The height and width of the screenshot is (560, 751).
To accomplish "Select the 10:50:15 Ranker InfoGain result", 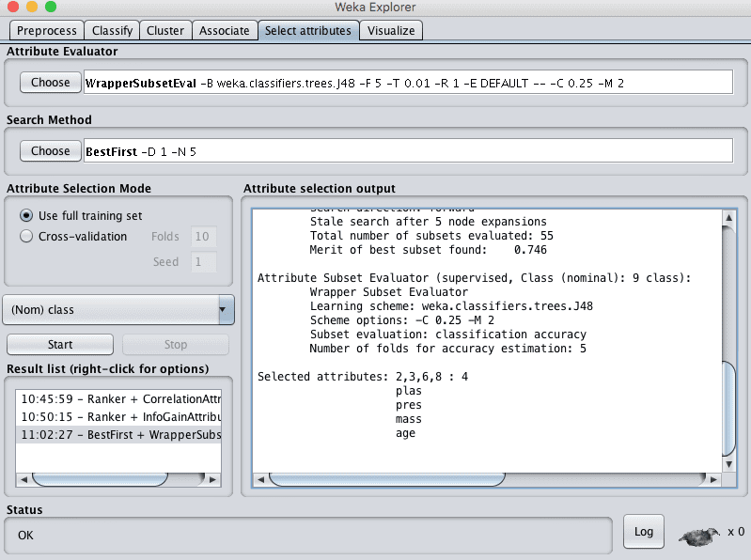I will pos(118,417).
